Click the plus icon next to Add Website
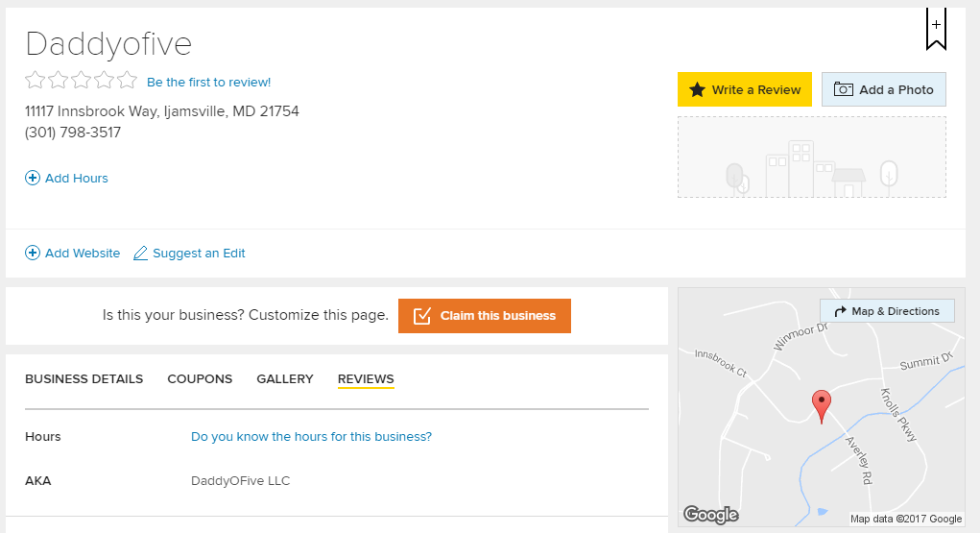The height and width of the screenshot is (533, 980). (33, 253)
